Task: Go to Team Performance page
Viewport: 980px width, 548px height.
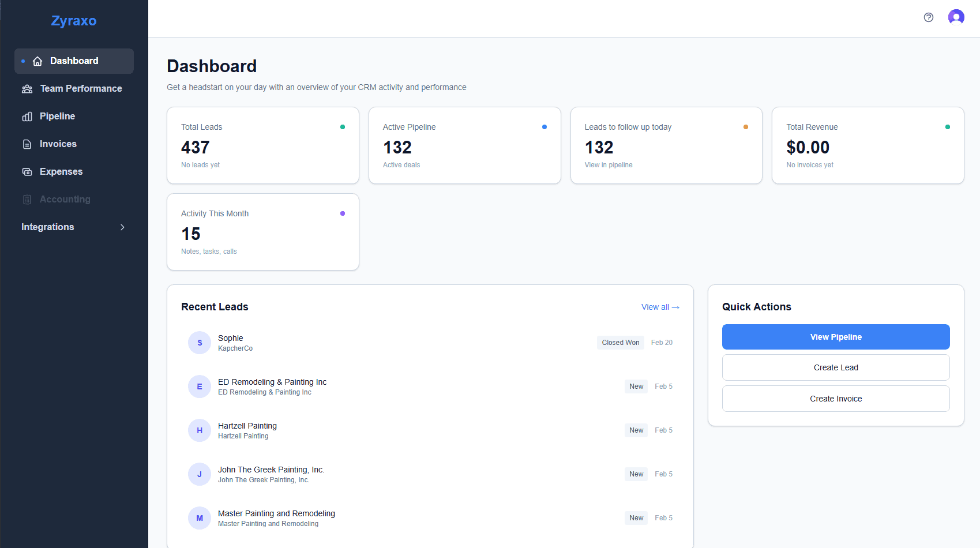Action: 81,89
